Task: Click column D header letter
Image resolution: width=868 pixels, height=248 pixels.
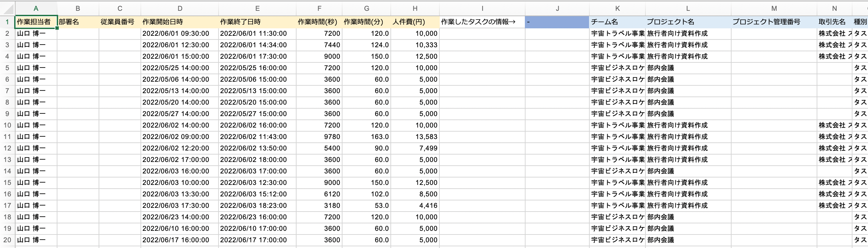Action: [180, 8]
